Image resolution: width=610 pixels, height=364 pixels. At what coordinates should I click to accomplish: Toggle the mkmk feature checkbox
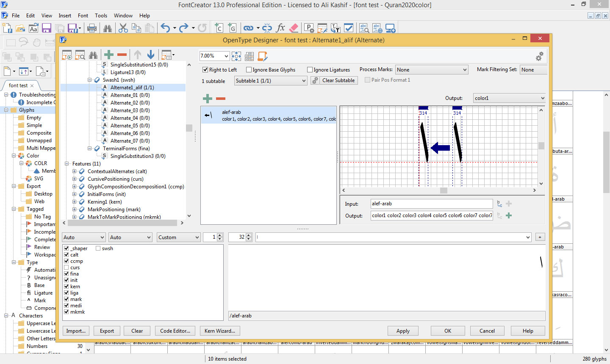67,312
